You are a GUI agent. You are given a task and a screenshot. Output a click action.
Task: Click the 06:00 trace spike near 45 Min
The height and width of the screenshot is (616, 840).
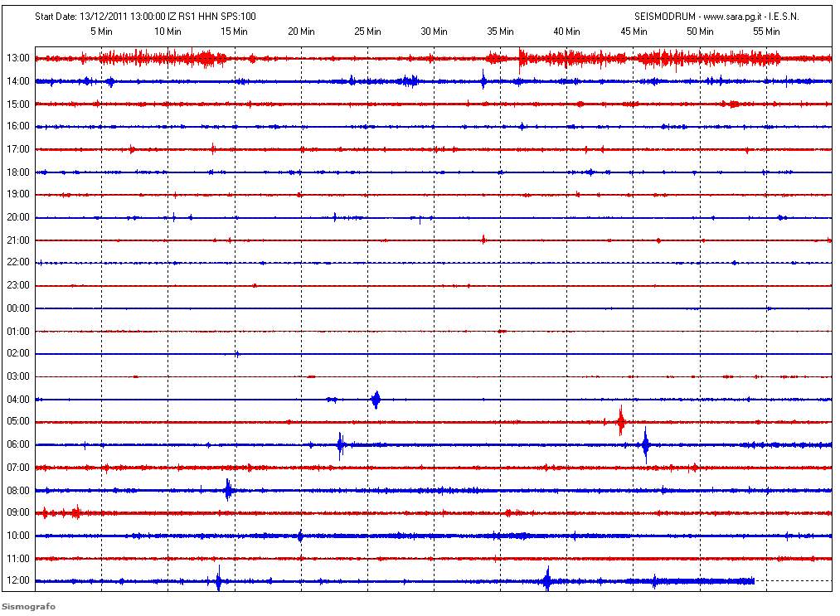coord(646,445)
